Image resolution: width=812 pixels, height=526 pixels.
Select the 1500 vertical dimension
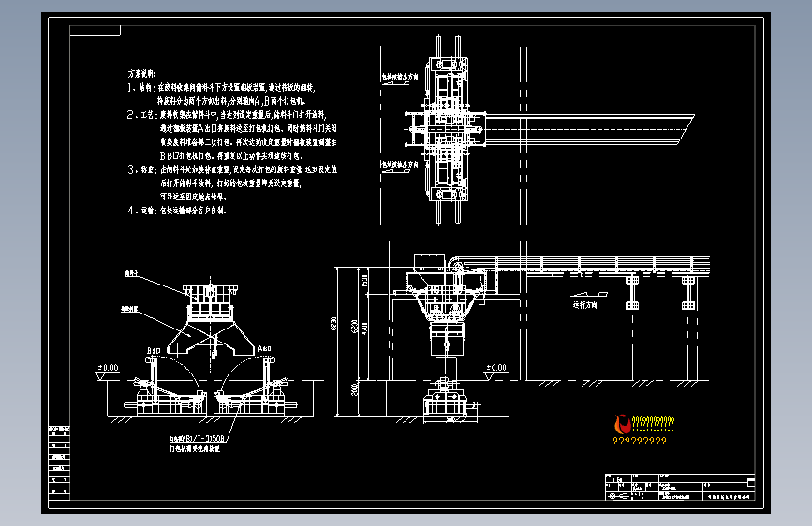364,282
